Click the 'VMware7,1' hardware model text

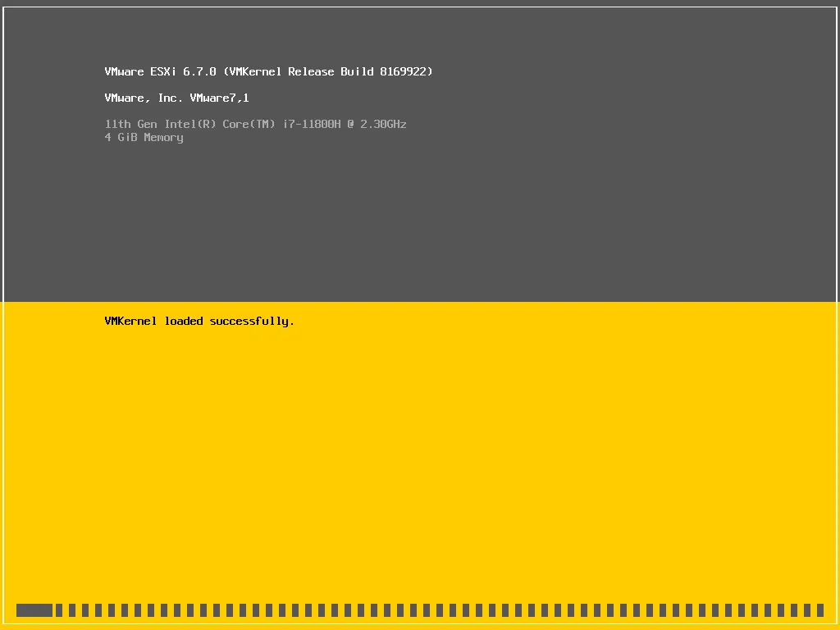[219, 98]
